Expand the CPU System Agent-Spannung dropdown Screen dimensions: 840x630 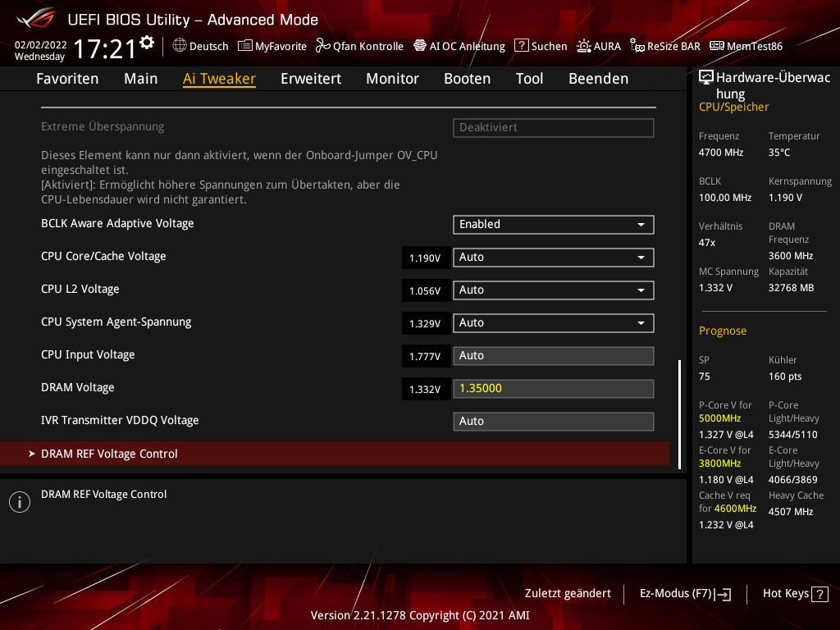553,322
